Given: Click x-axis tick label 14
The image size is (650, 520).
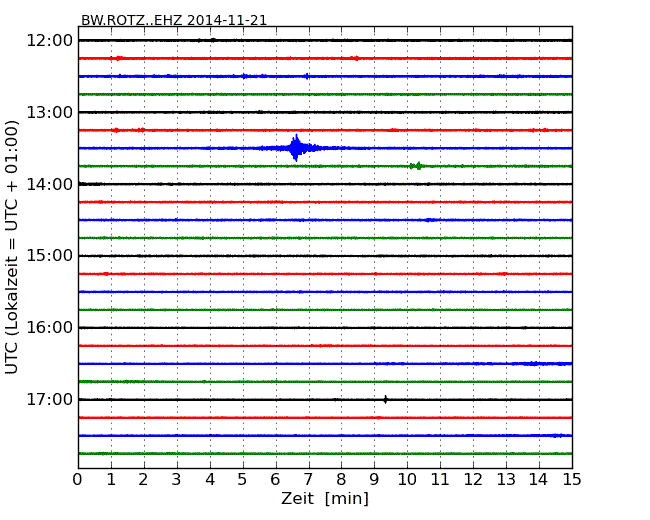Looking at the screenshot, I should click(539, 480).
